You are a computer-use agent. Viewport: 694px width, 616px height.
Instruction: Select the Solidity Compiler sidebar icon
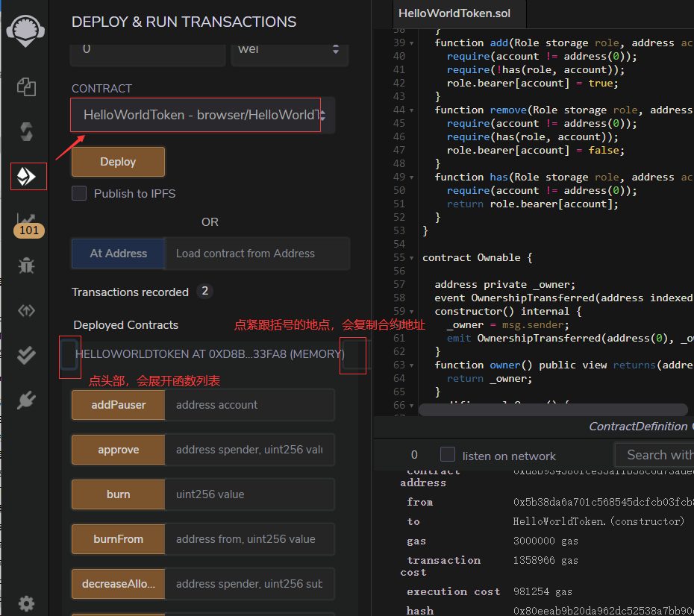(26, 132)
